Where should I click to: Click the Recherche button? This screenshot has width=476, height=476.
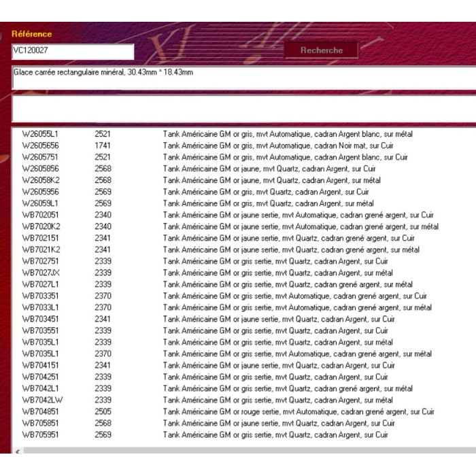click(x=322, y=50)
